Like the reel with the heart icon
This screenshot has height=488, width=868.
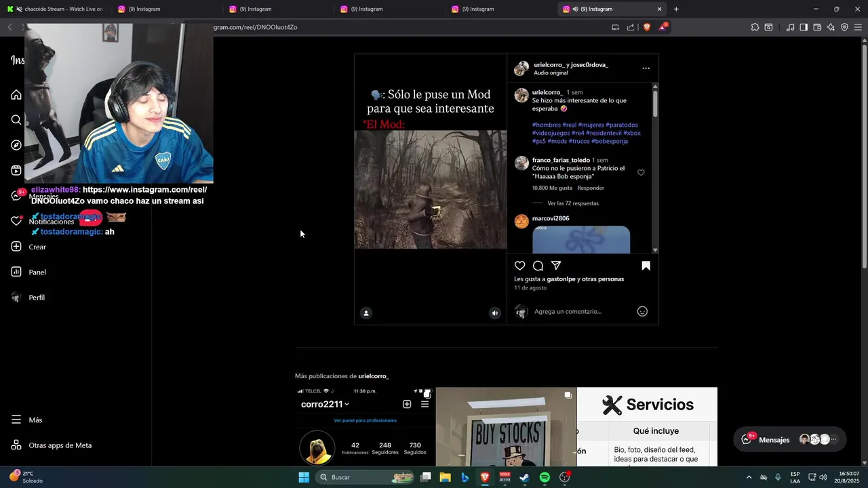click(x=520, y=266)
